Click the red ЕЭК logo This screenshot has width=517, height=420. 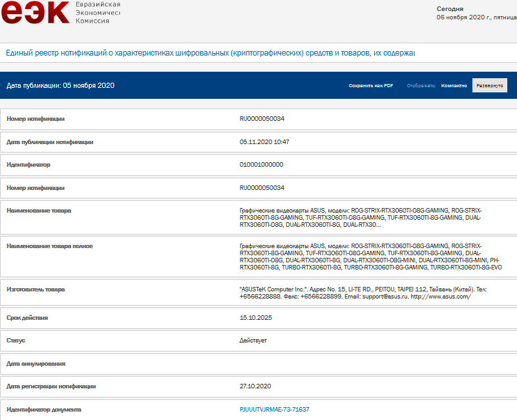coord(35,12)
